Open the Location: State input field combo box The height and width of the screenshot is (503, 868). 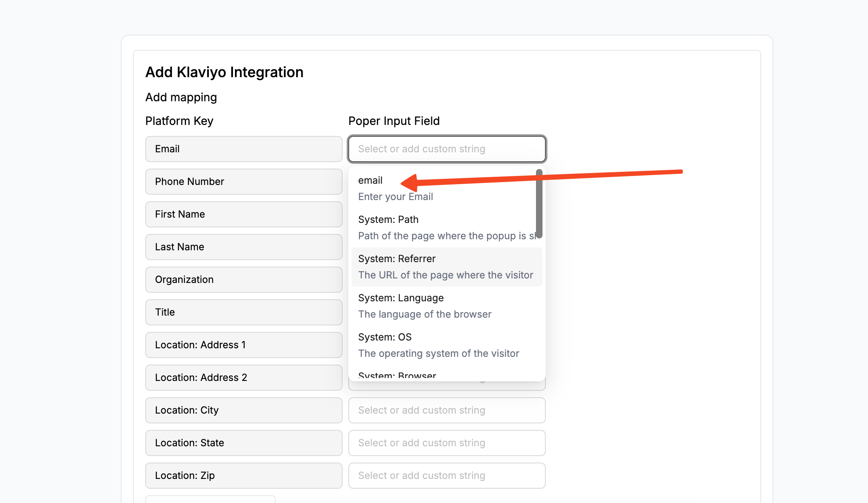[447, 443]
